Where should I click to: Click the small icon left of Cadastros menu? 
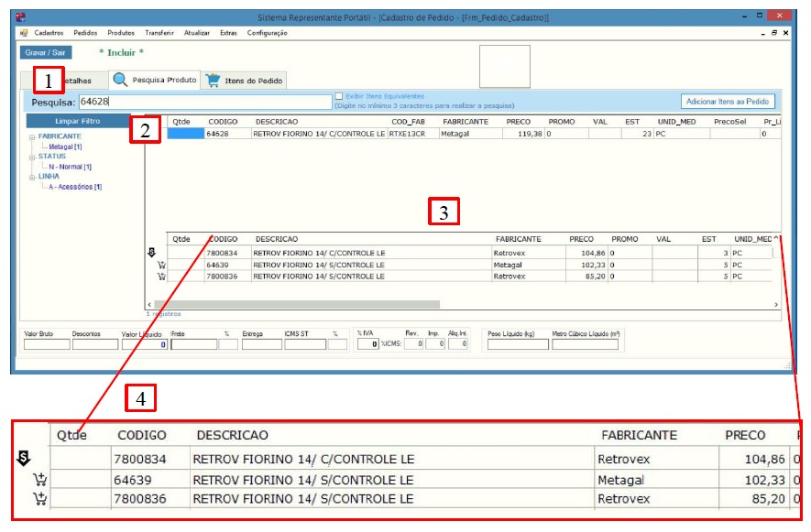24,33
